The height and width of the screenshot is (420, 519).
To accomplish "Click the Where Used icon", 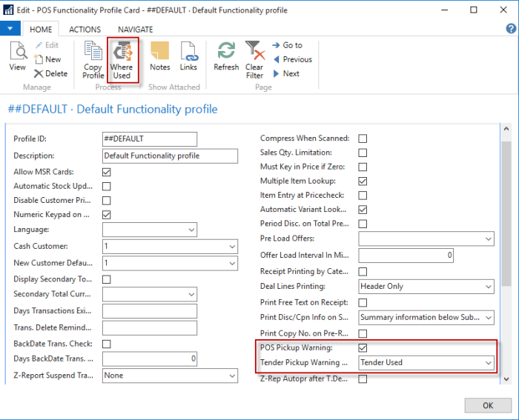I will [x=122, y=59].
